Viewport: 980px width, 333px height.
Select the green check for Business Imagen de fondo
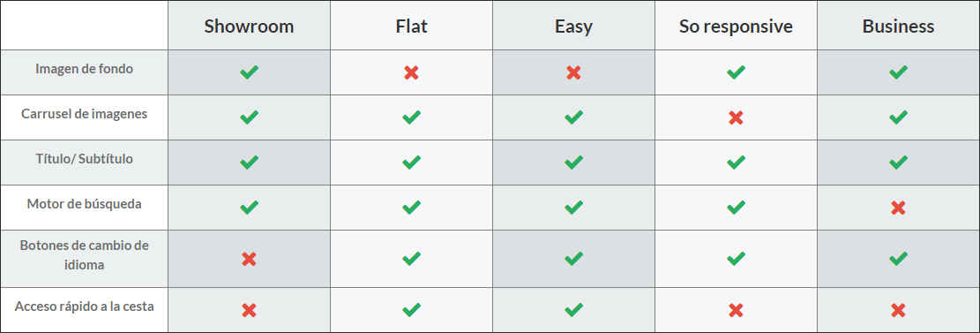click(x=898, y=72)
